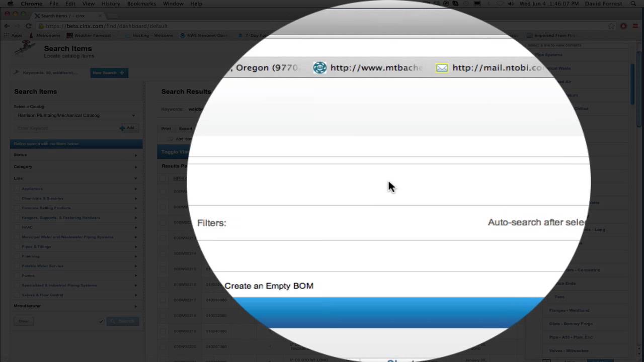The height and width of the screenshot is (362, 644).
Task: Click Export in the results toolbar
Action: click(x=185, y=129)
